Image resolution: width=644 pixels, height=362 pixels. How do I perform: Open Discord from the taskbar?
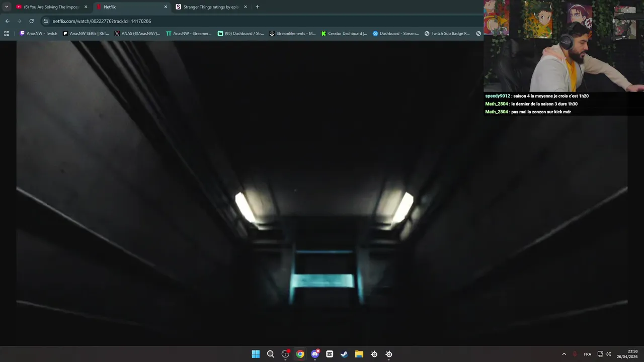pyautogui.click(x=315, y=354)
